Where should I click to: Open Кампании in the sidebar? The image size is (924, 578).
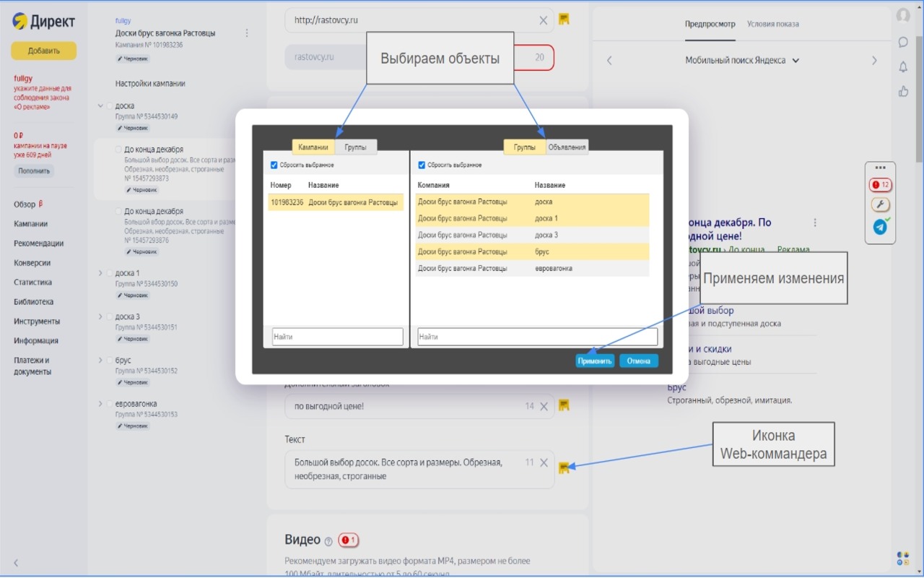pos(30,224)
